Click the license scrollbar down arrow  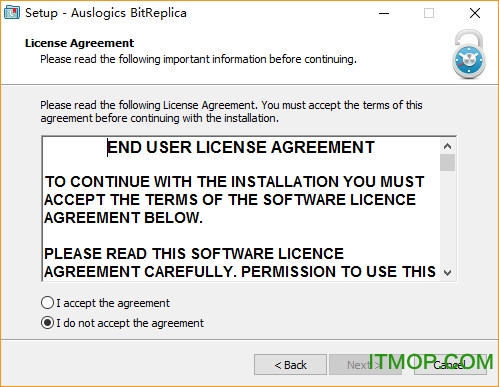[x=447, y=273]
